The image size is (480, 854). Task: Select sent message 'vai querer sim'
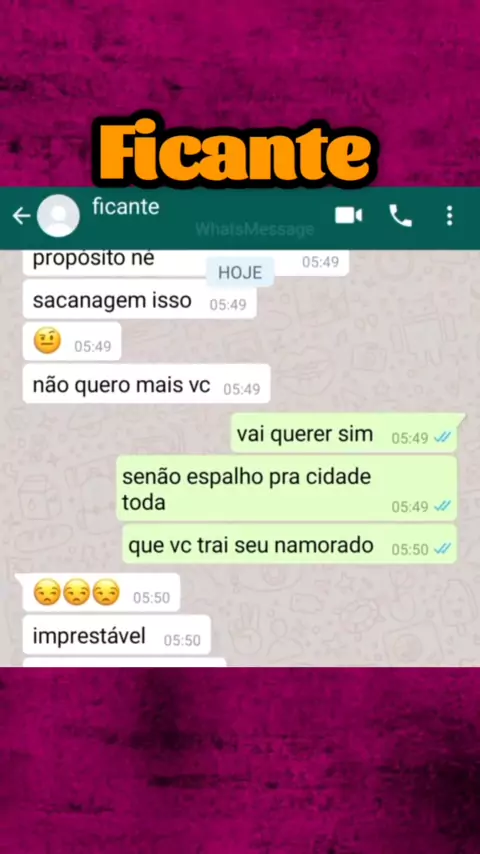coord(344,433)
